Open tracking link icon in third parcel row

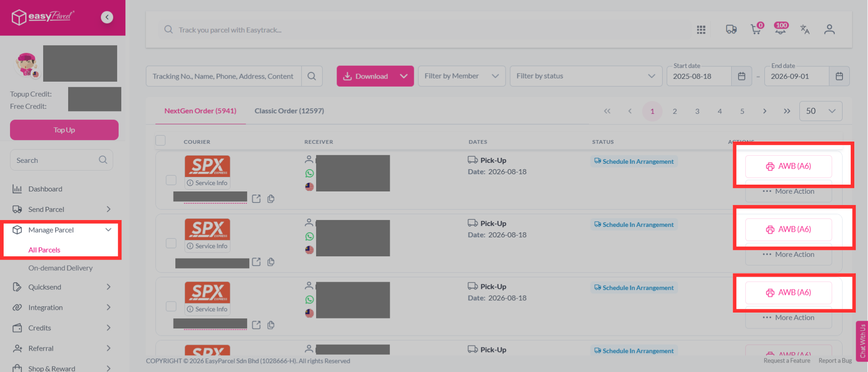pyautogui.click(x=256, y=325)
